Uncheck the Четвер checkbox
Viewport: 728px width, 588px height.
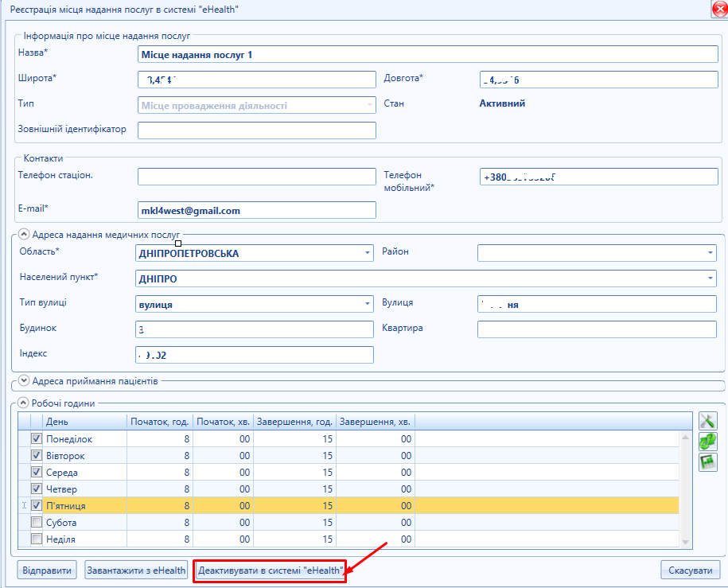[37, 489]
